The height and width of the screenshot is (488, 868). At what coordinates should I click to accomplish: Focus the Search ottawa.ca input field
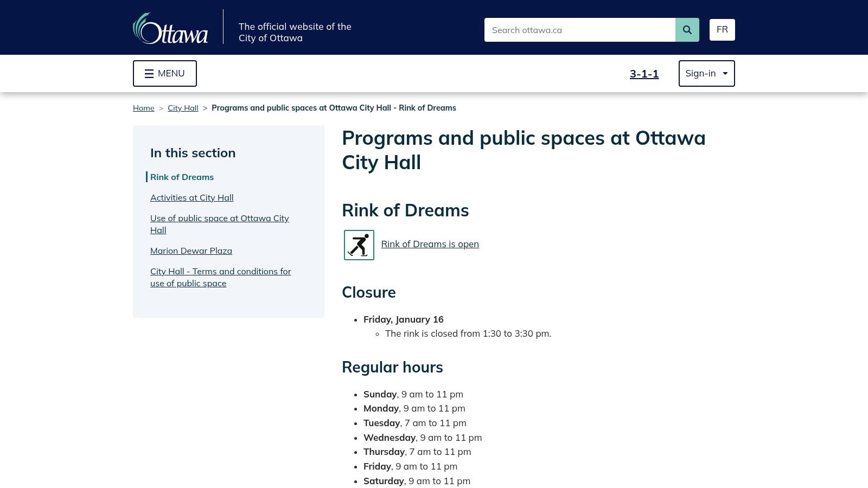pos(579,30)
